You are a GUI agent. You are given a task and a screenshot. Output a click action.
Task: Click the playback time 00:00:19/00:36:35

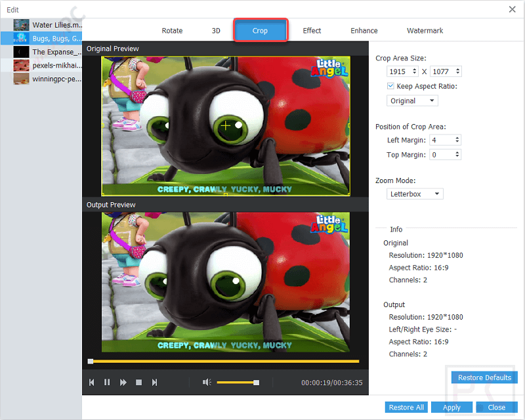pos(331,383)
